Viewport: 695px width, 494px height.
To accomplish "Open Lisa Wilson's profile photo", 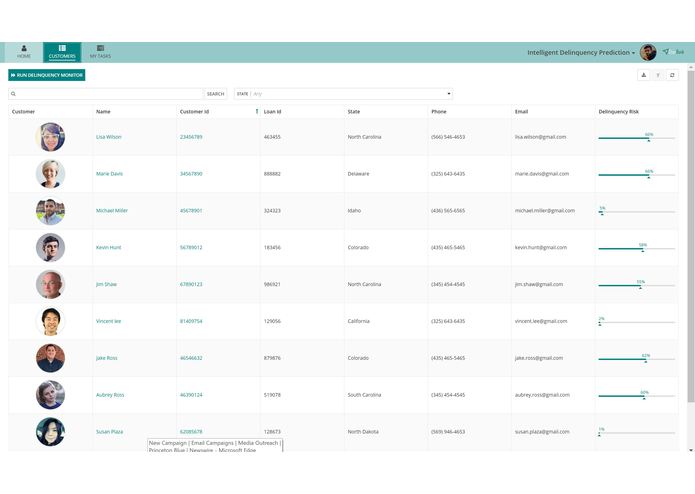I will tap(50, 137).
